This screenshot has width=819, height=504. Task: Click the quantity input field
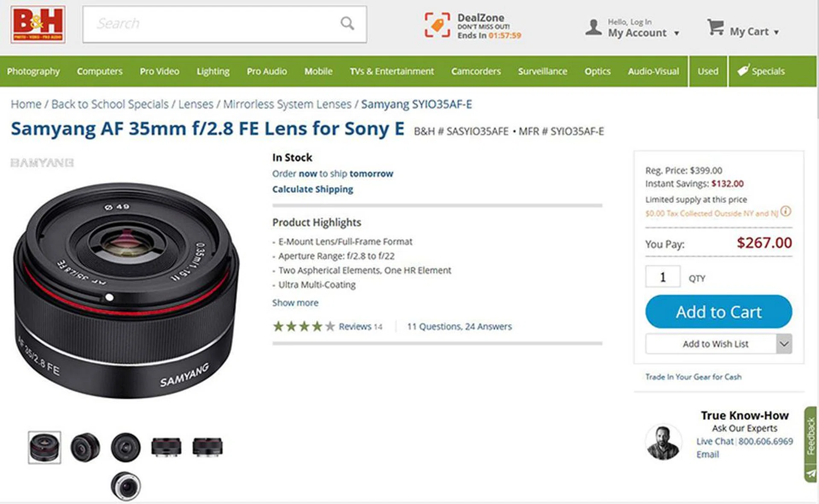(662, 277)
